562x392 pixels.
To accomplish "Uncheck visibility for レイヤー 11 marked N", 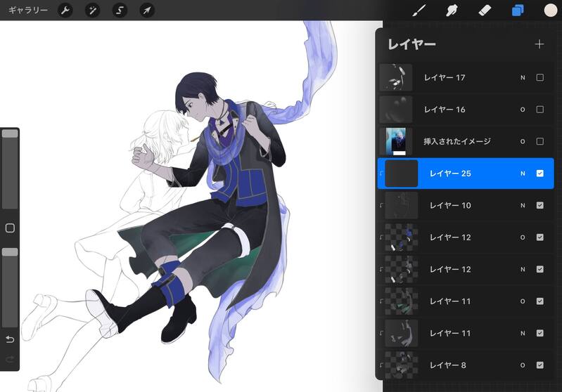I will [539, 333].
